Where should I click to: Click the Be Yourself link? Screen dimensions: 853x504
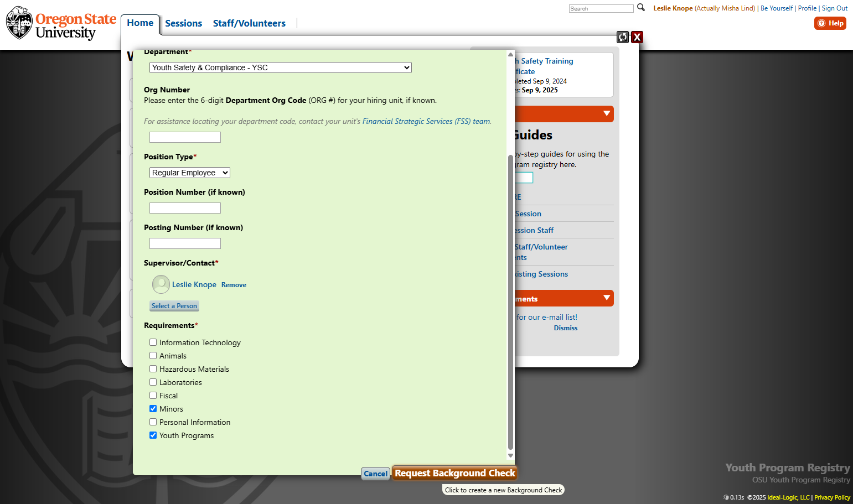click(777, 8)
